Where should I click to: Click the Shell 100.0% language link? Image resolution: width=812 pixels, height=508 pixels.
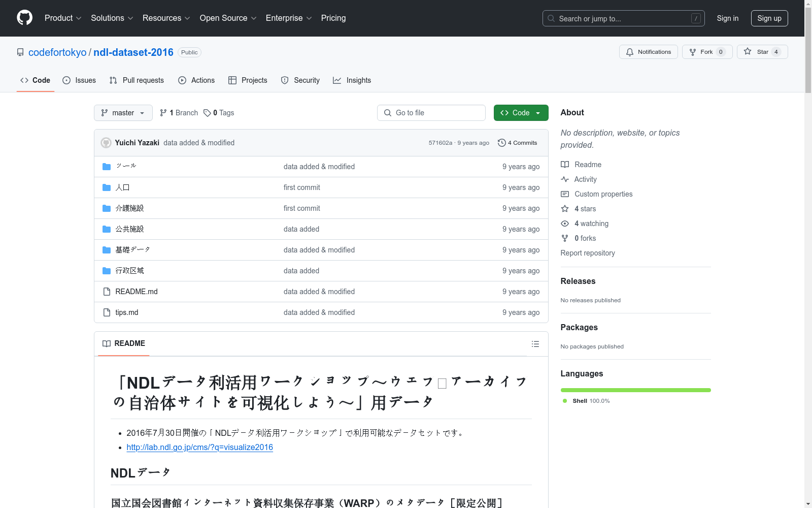pyautogui.click(x=587, y=401)
